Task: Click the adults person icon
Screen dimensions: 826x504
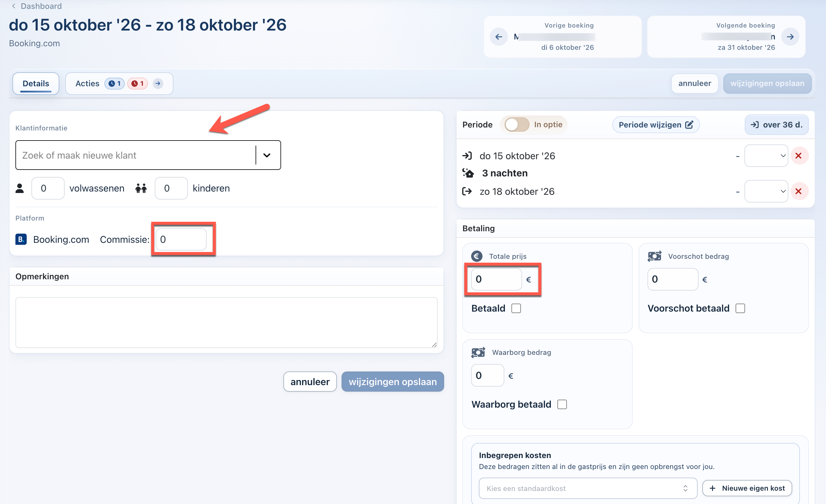Action: 20,188
